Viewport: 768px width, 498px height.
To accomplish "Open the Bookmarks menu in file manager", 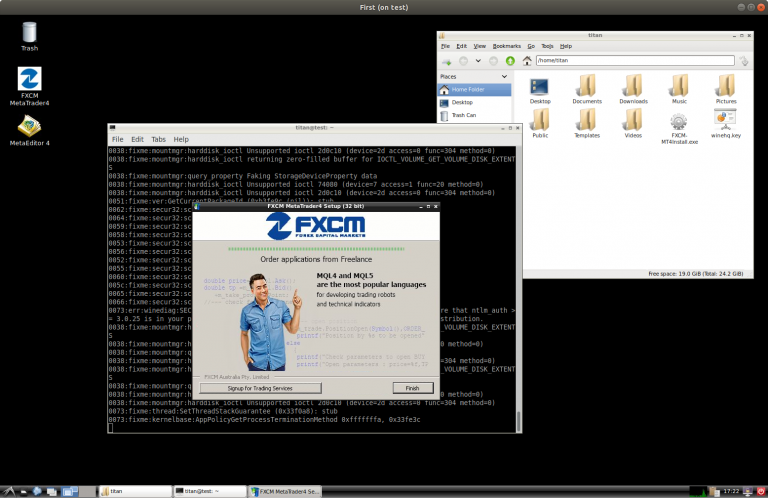I will coord(506,46).
